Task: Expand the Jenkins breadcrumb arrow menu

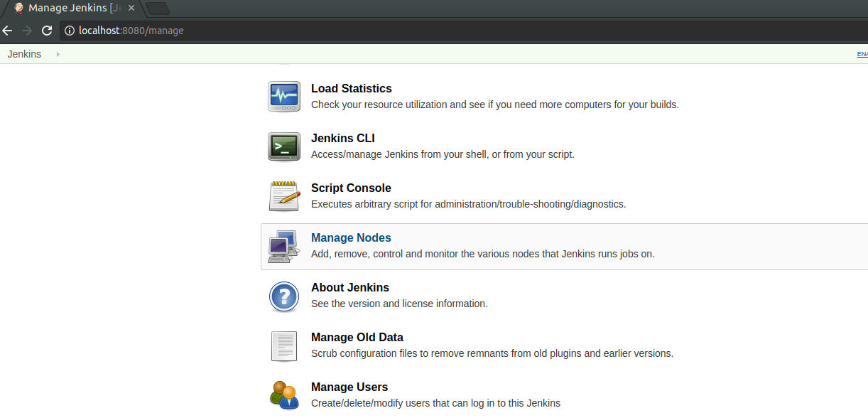Action: [x=58, y=54]
